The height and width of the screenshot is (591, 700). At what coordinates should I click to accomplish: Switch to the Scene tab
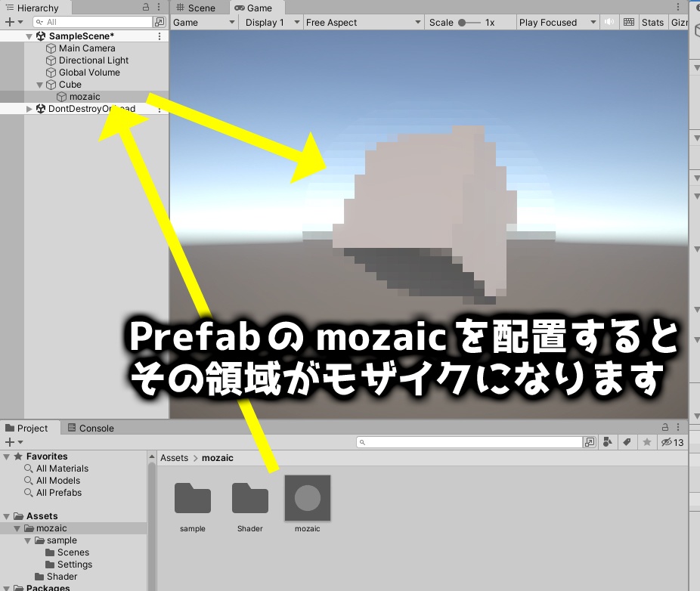[199, 8]
